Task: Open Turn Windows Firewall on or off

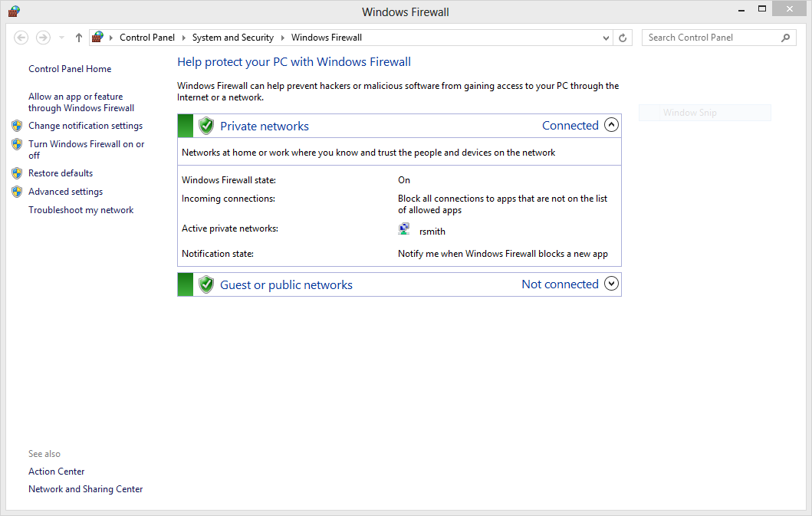Action: 87,150
